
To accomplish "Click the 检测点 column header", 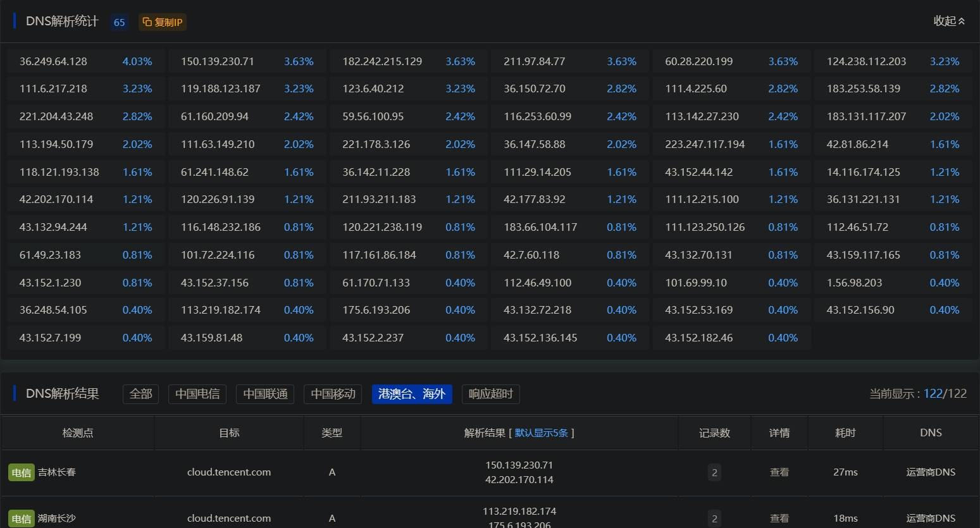I will 78,433.
